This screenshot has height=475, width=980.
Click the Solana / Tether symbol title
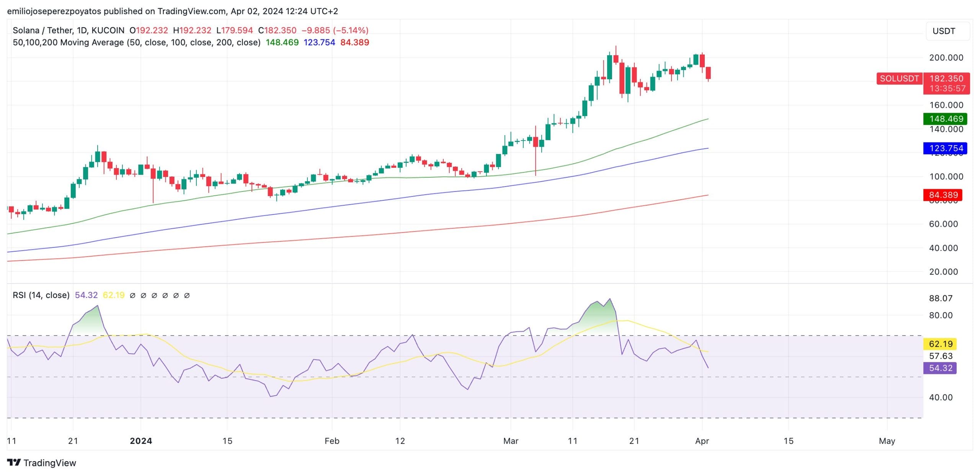(x=42, y=30)
